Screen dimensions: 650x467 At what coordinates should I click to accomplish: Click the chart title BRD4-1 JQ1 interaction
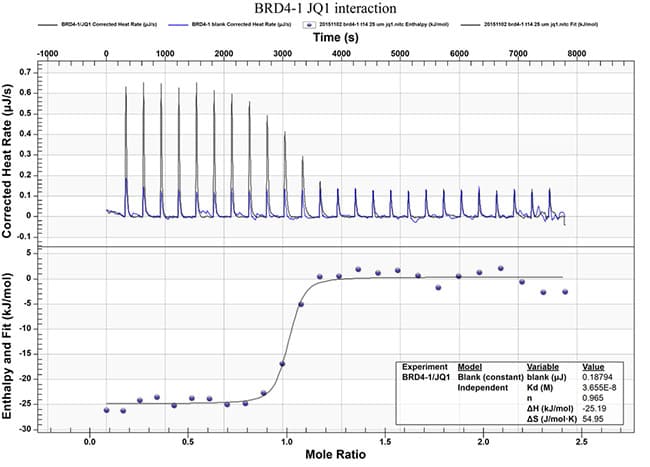coord(325,8)
